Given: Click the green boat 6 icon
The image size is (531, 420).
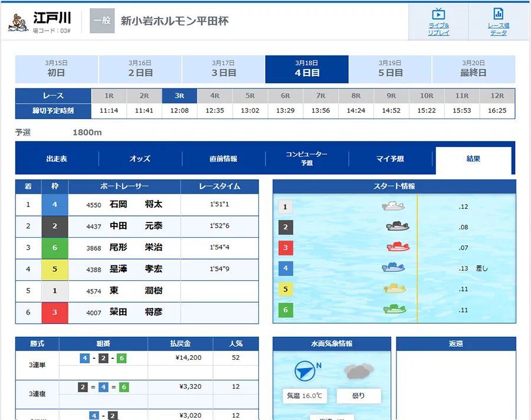Looking at the screenshot, I should point(395,309).
